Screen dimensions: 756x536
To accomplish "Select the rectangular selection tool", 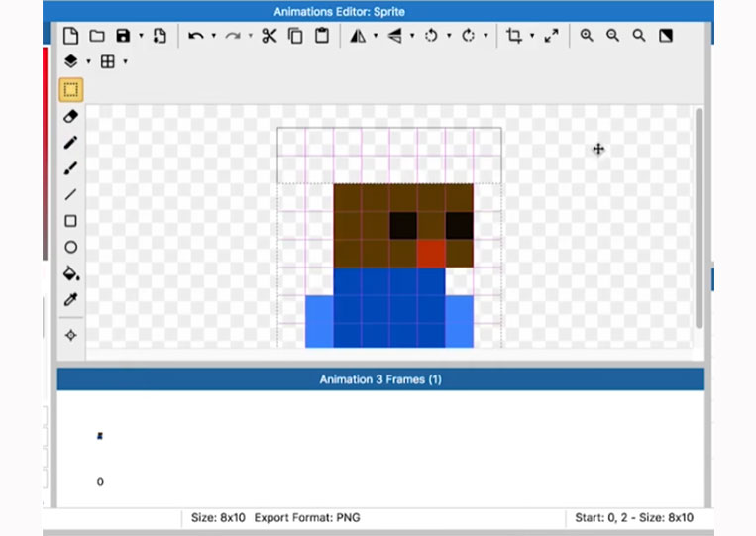I will [71, 90].
